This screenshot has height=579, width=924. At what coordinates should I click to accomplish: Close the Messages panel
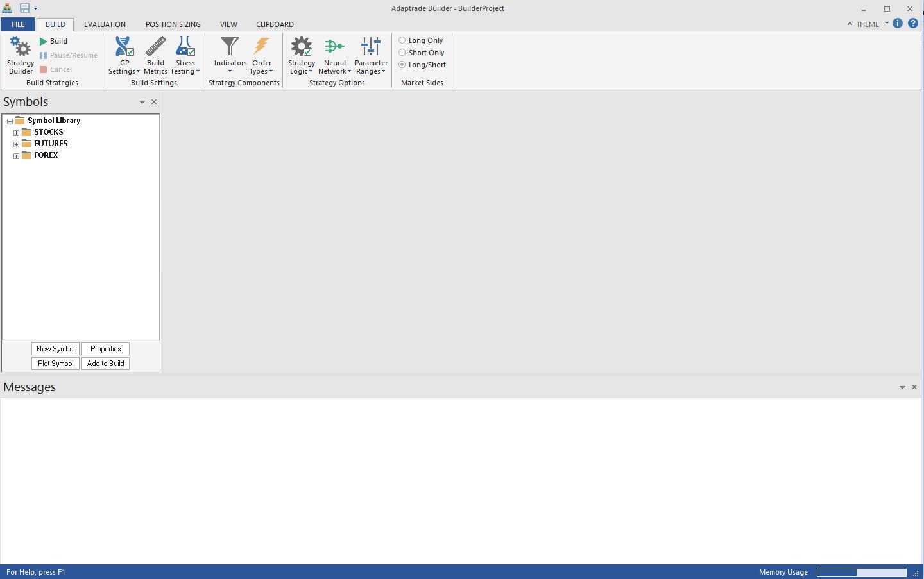pyautogui.click(x=914, y=387)
